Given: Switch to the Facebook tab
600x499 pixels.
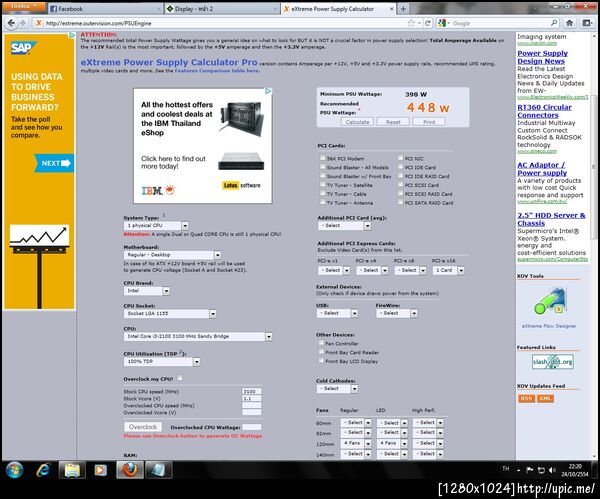Looking at the screenshot, I should tap(105, 9).
